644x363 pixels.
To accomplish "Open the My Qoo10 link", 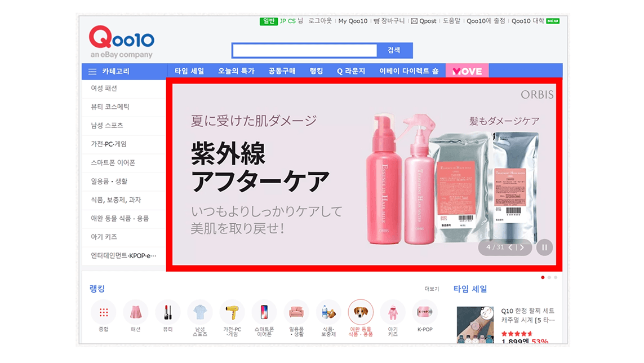I will [353, 21].
